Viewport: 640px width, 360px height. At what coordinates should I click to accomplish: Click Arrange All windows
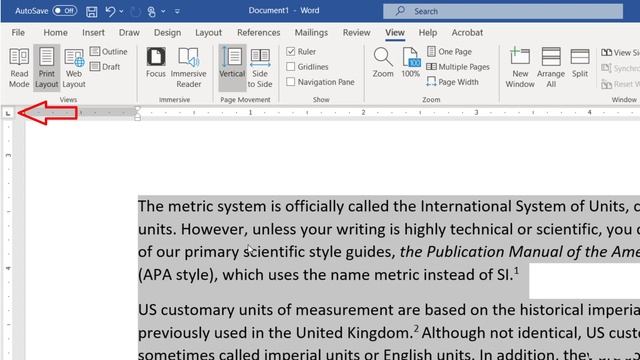551,67
